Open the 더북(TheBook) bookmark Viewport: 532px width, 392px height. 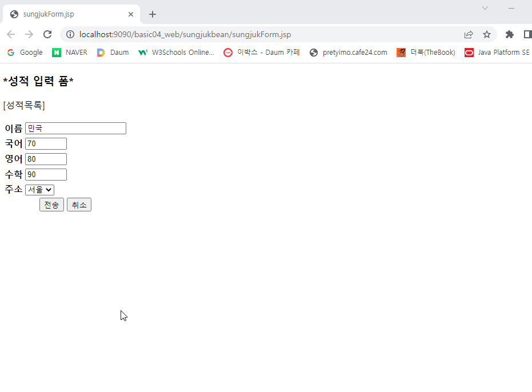(426, 53)
